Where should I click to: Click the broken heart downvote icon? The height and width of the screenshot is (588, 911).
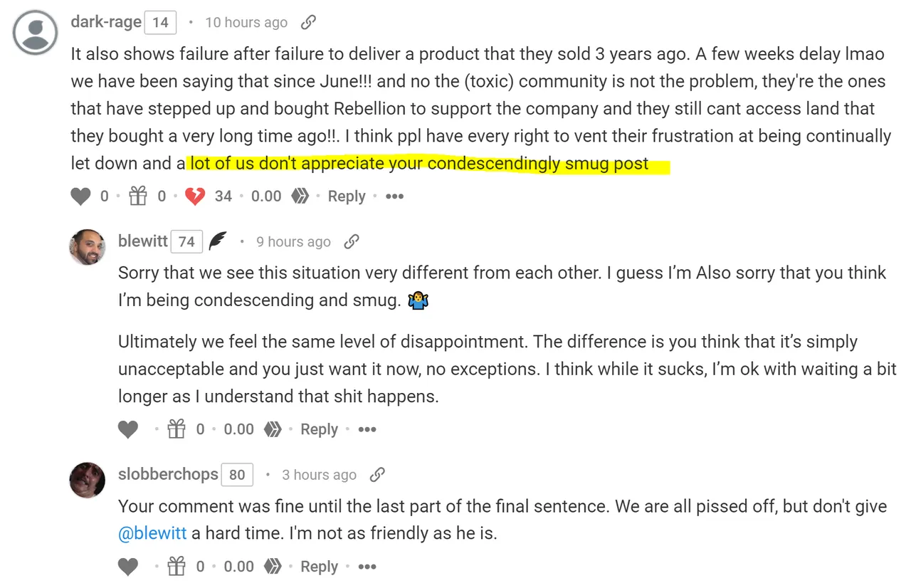click(195, 196)
